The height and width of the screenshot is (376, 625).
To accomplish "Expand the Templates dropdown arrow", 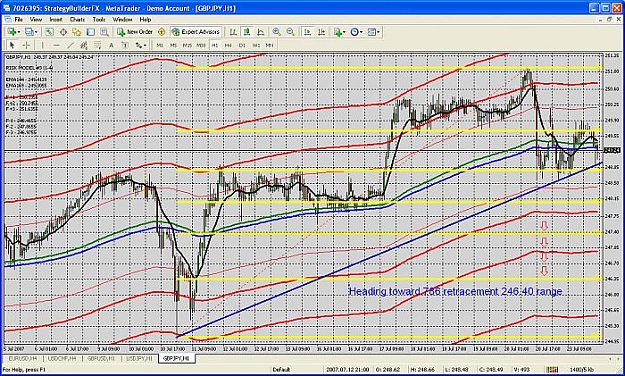I will [378, 32].
